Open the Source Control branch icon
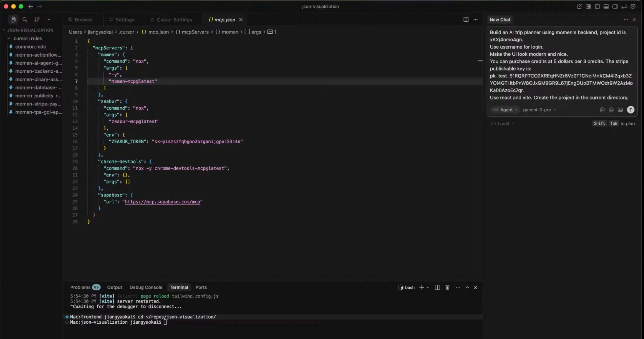The width and height of the screenshot is (644, 339). (37, 20)
